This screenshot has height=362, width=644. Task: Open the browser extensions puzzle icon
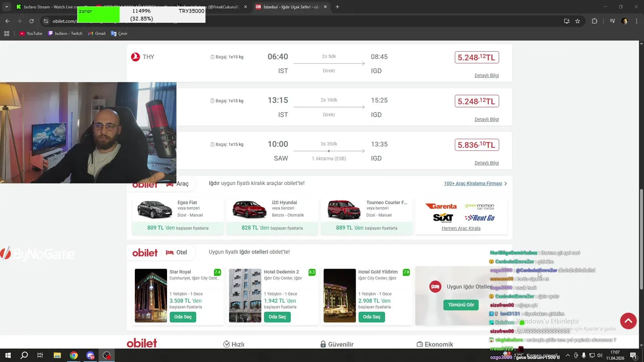[594, 21]
